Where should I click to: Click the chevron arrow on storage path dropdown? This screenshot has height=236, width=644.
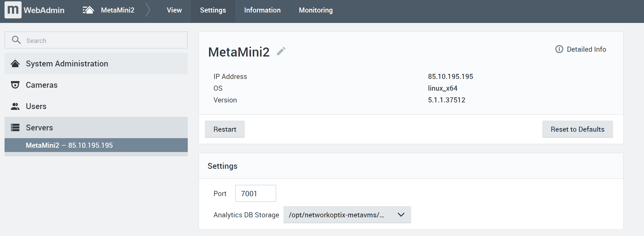point(401,215)
